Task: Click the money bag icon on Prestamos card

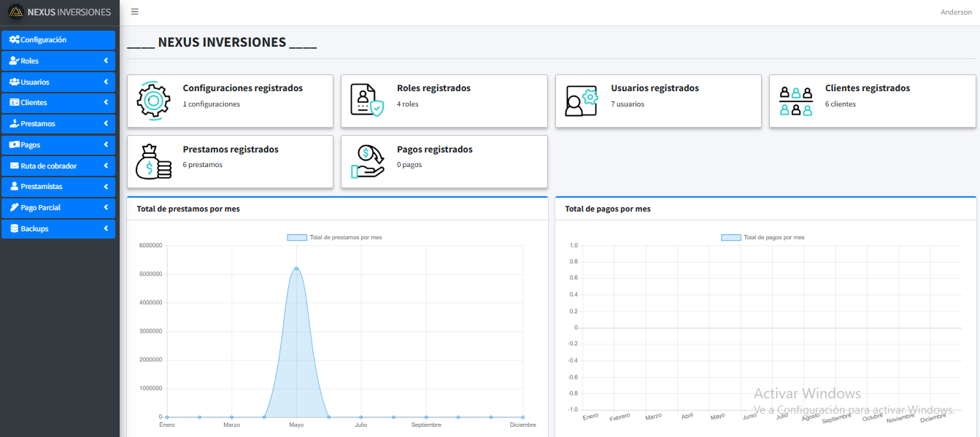Action: [153, 161]
